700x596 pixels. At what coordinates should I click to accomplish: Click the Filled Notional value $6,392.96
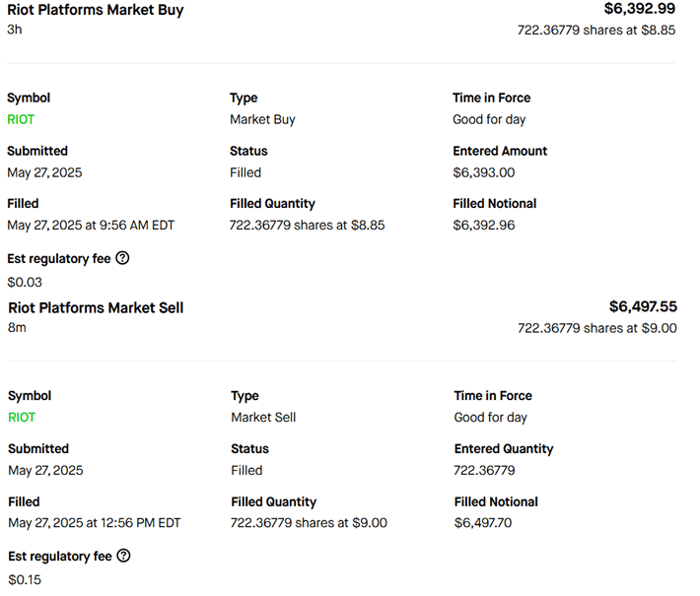(483, 225)
